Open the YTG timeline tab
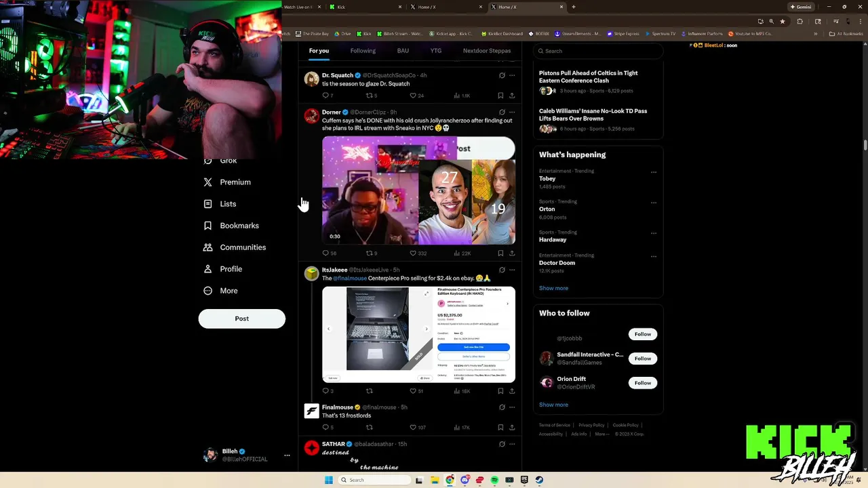Image resolution: width=868 pixels, height=488 pixels. (435, 51)
